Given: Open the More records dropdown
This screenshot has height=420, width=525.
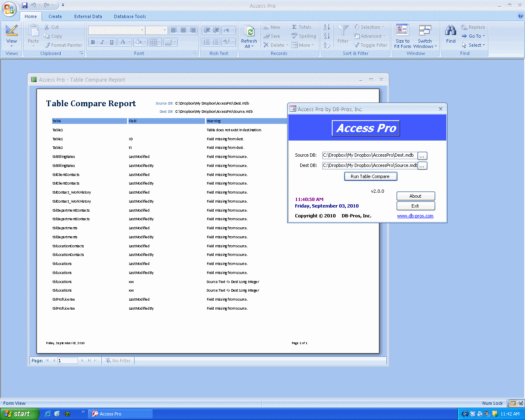Looking at the screenshot, I should click(303, 45).
